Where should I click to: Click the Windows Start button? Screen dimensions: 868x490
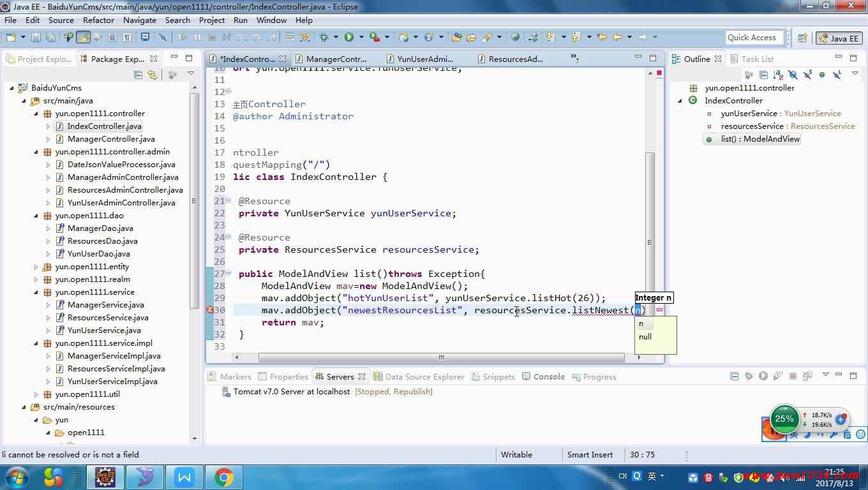pos(17,477)
